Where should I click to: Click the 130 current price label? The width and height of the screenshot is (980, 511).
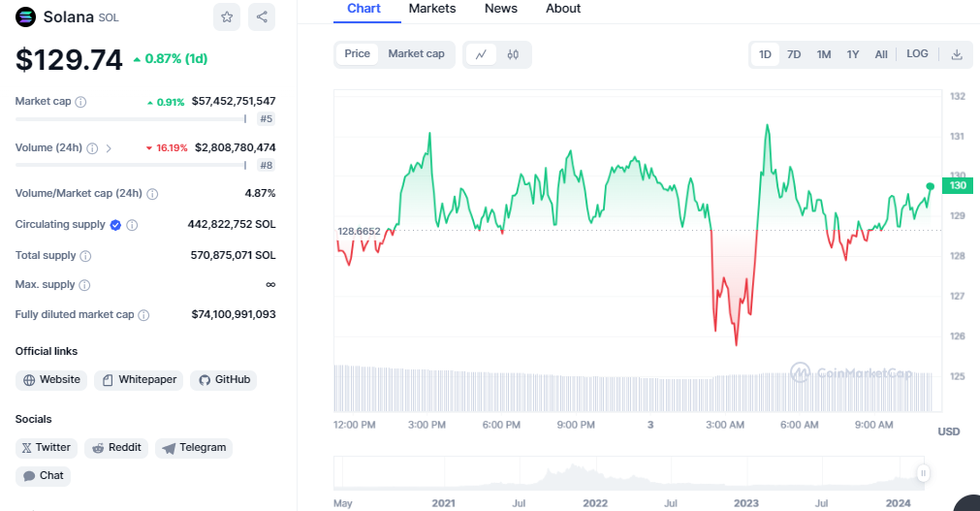(x=958, y=186)
